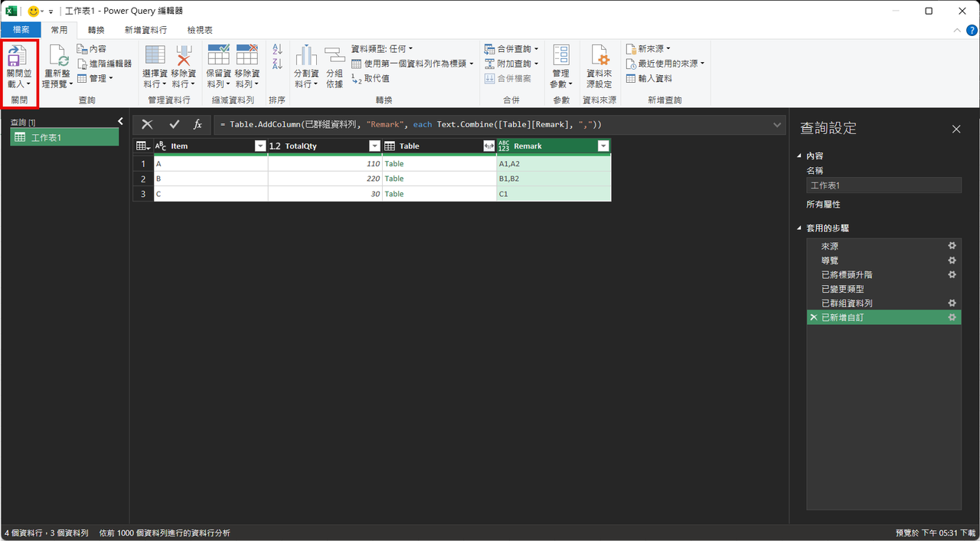Open 使用第一個資料列作為標頭 dropdown
The width and height of the screenshot is (980, 541).
[413, 64]
